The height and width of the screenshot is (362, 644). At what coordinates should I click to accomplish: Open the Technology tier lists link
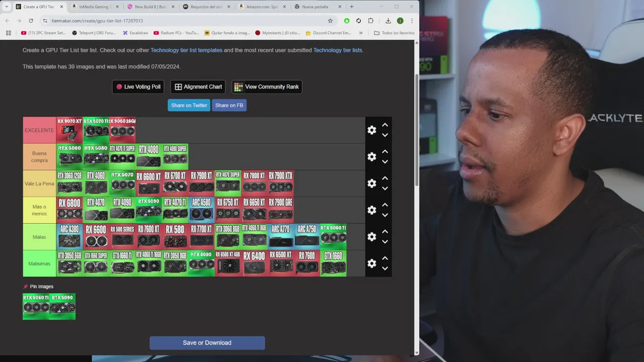(338, 50)
